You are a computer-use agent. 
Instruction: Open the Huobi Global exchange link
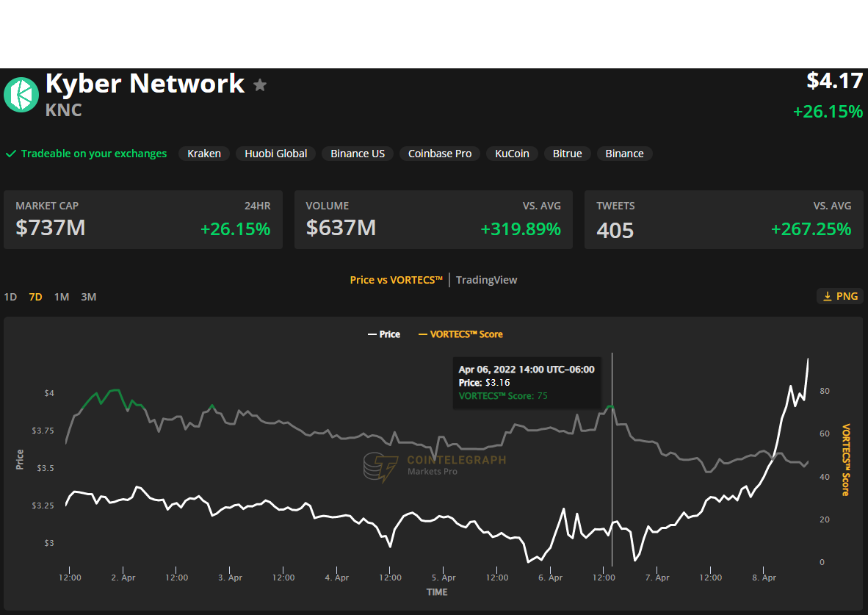pyautogui.click(x=276, y=154)
